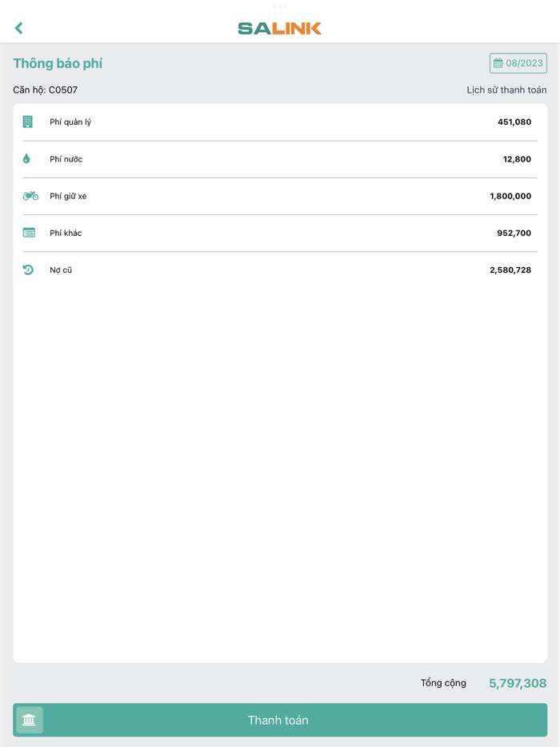Select the card icon beside Phí khác

pyautogui.click(x=29, y=232)
